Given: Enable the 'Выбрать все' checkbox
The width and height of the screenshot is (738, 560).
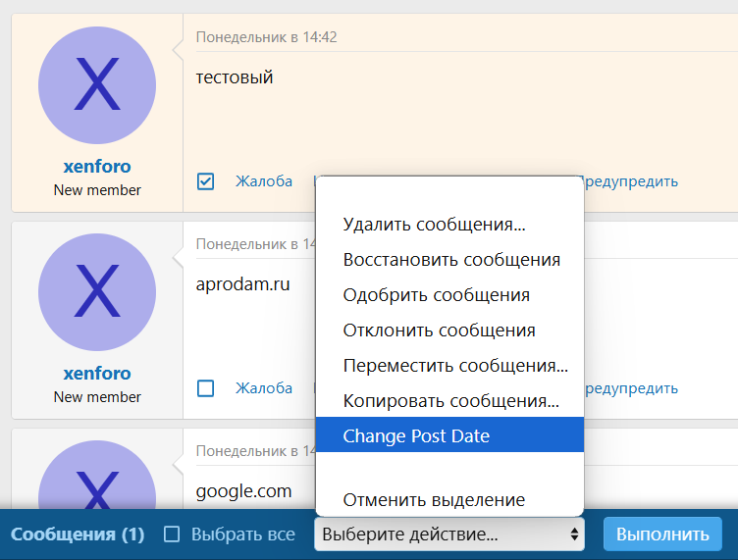Looking at the screenshot, I should click(172, 535).
